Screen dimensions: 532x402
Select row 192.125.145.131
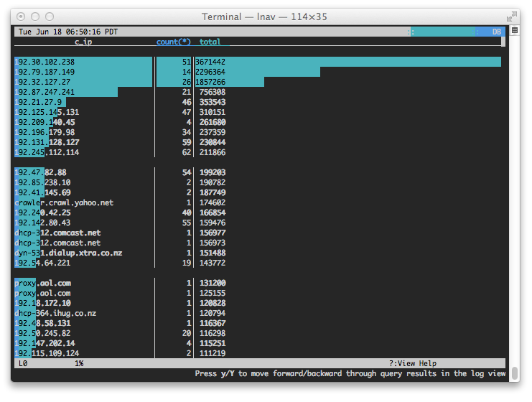point(258,112)
